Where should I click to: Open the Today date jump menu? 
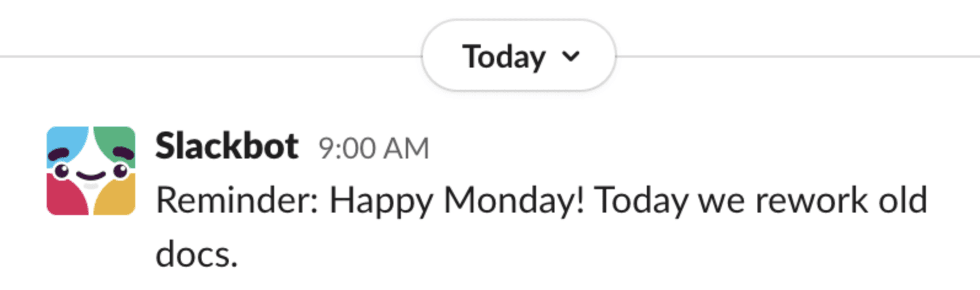[518, 57]
